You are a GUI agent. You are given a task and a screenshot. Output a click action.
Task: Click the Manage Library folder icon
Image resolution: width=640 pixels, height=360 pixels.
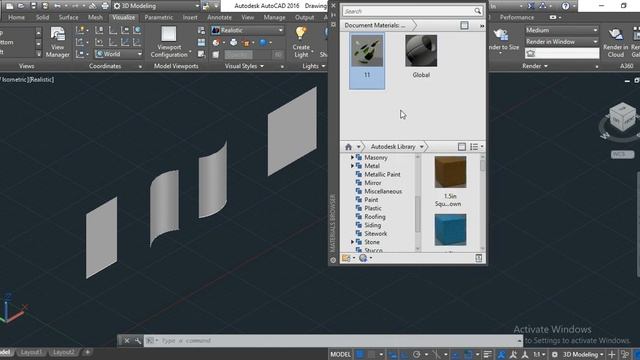346,258
